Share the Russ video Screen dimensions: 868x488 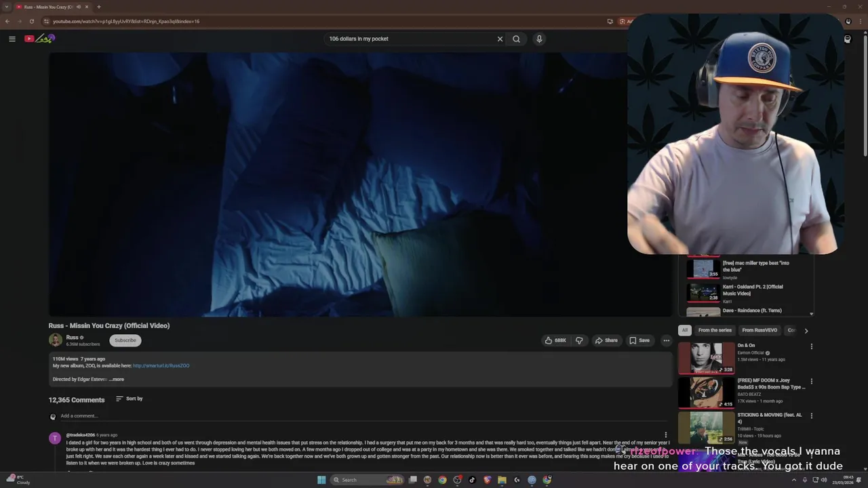point(606,340)
